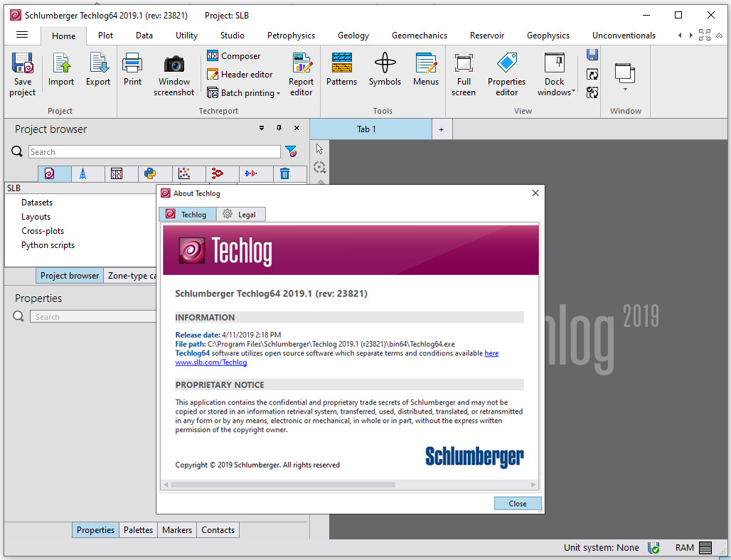Enable Full screen mode

point(464,73)
